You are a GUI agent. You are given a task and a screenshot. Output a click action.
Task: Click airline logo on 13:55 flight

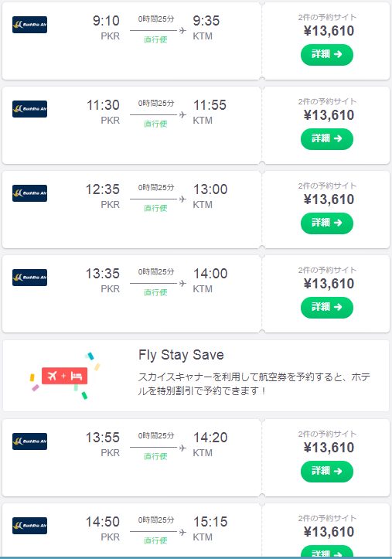(29, 441)
